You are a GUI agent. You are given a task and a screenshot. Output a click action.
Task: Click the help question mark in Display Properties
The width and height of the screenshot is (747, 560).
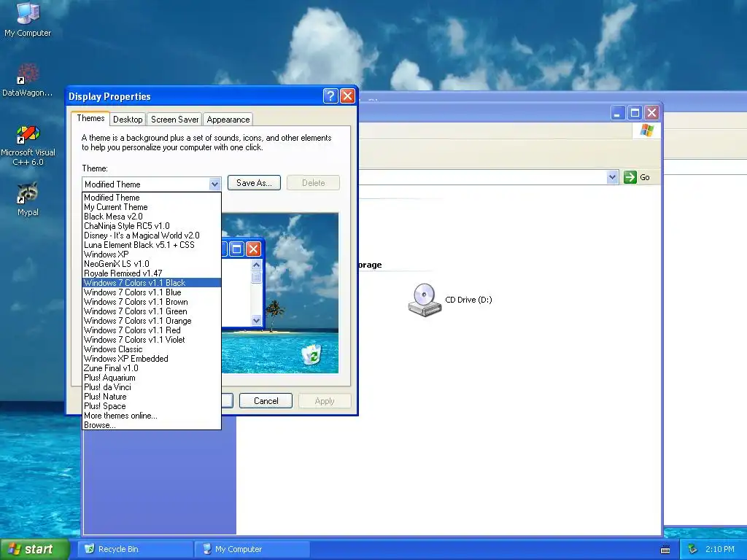coord(330,96)
